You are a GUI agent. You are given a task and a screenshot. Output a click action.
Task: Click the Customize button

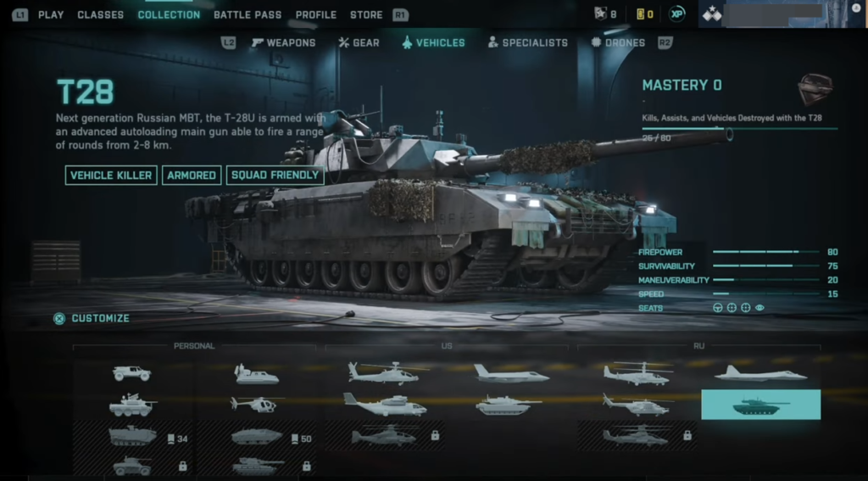[92, 319]
